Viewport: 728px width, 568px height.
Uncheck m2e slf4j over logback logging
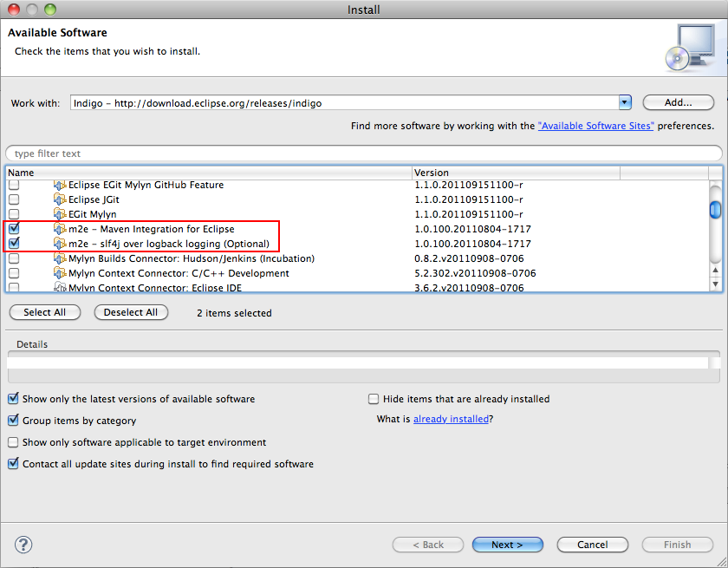click(14, 244)
